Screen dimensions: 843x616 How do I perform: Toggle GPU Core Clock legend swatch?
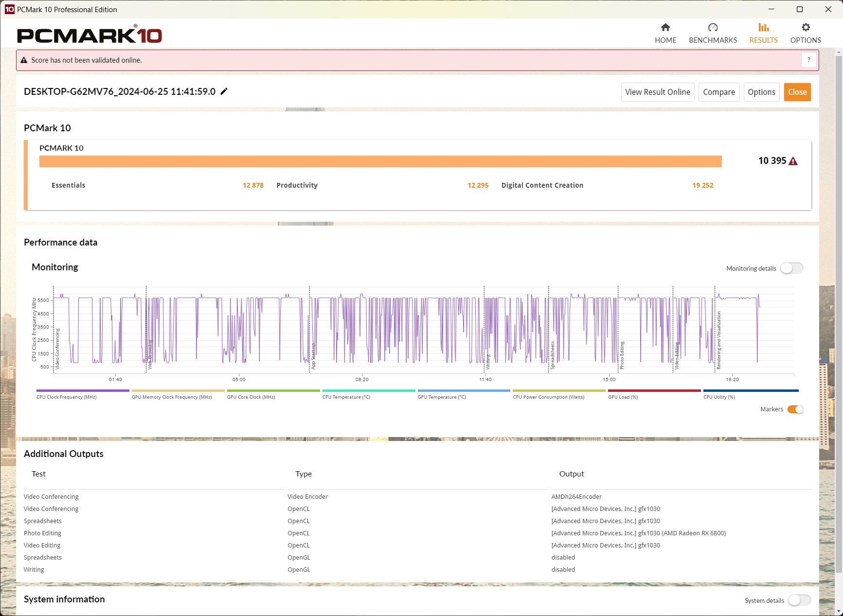tap(273, 390)
